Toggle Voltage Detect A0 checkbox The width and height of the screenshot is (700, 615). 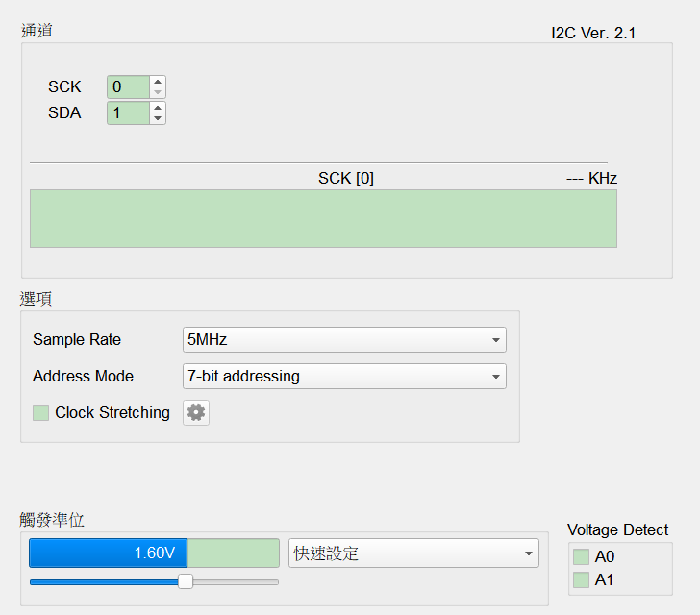pos(581,556)
